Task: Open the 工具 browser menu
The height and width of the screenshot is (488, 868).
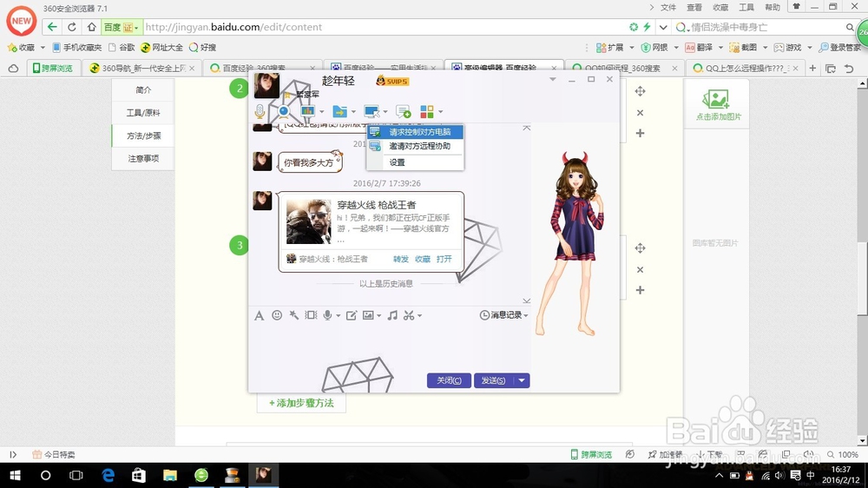Action: pos(746,7)
